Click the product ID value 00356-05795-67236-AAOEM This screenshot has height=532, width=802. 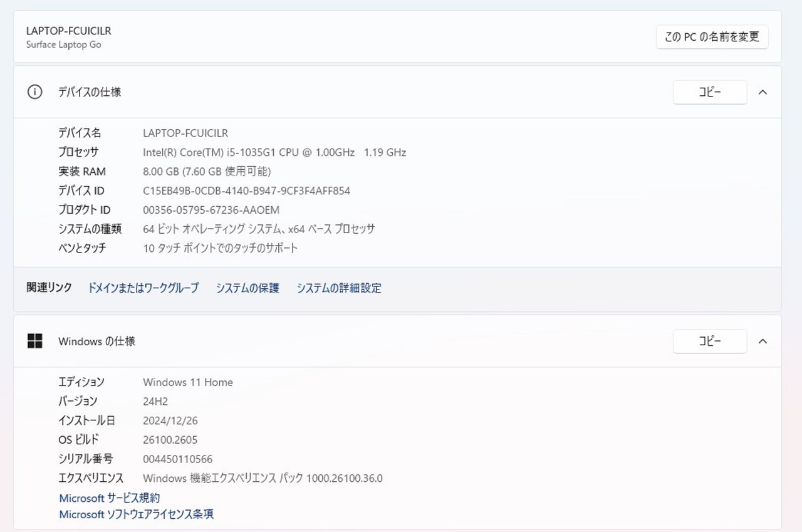211,210
